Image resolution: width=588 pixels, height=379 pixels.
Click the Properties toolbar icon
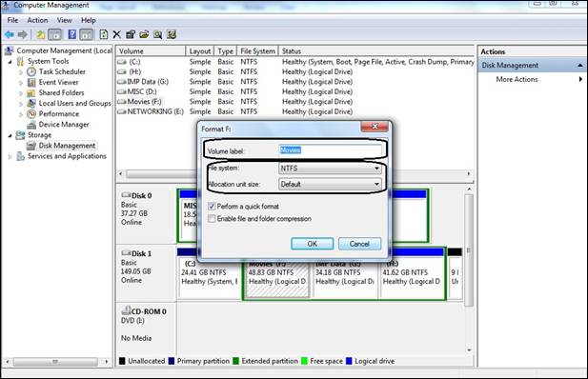(x=131, y=35)
